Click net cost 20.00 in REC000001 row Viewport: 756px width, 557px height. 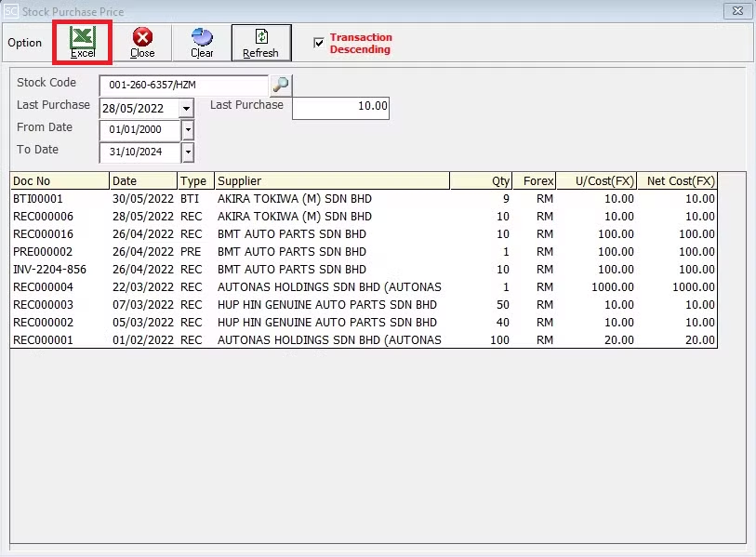coord(700,340)
